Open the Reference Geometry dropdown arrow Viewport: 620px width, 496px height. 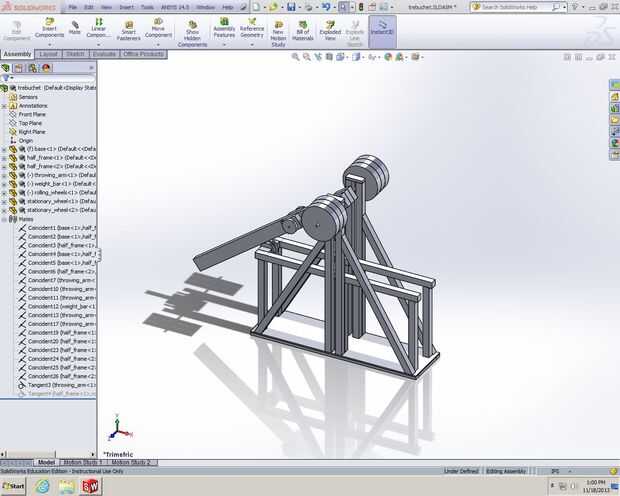[252, 44]
